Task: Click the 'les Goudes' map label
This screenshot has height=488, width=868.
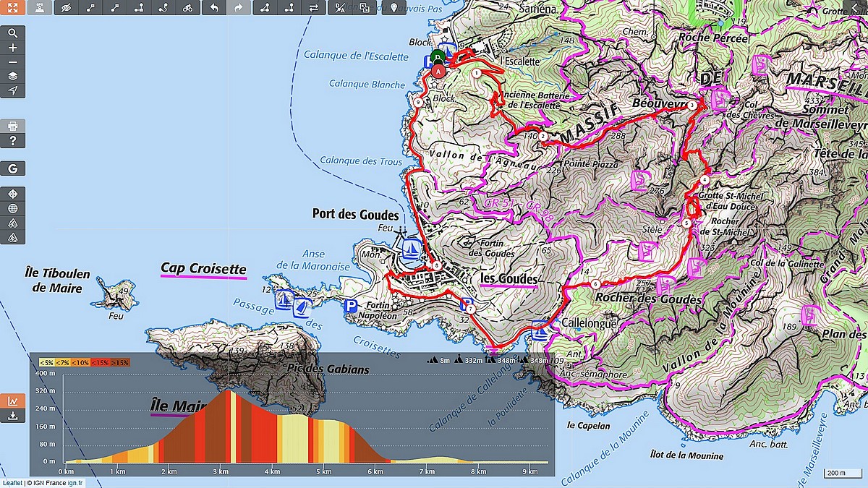Action: click(509, 279)
